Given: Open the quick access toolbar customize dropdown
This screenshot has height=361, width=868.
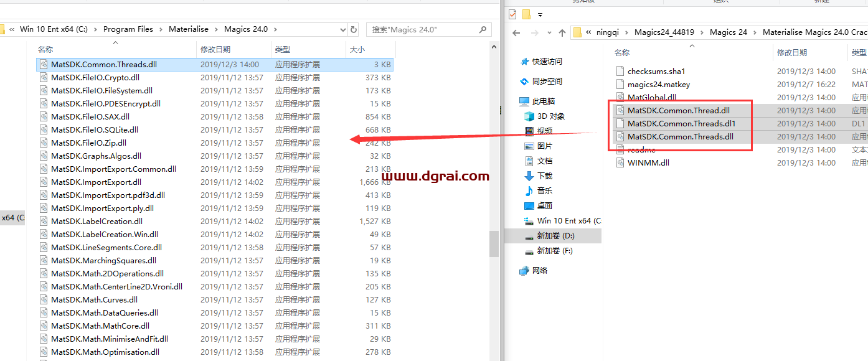Looking at the screenshot, I should click(540, 14).
